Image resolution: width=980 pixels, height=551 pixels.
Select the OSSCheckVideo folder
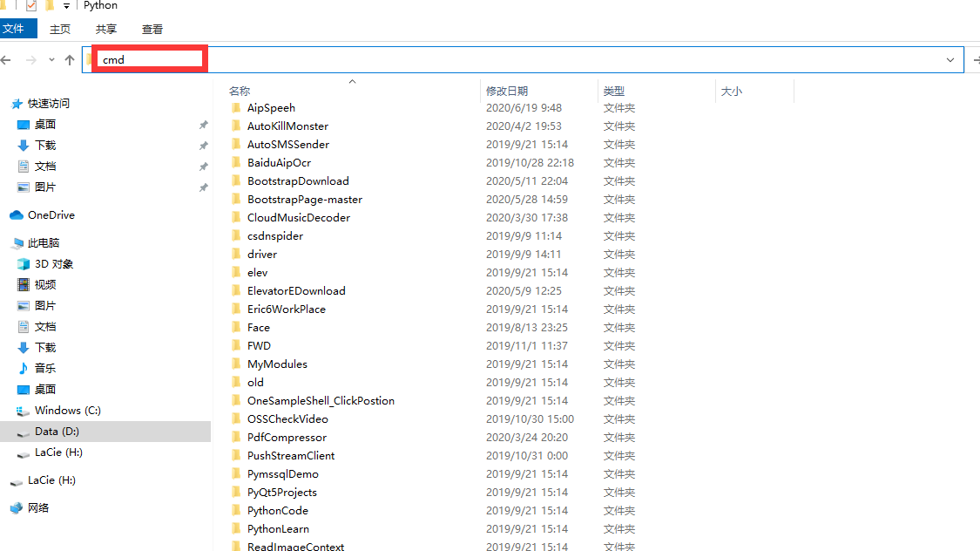point(287,419)
